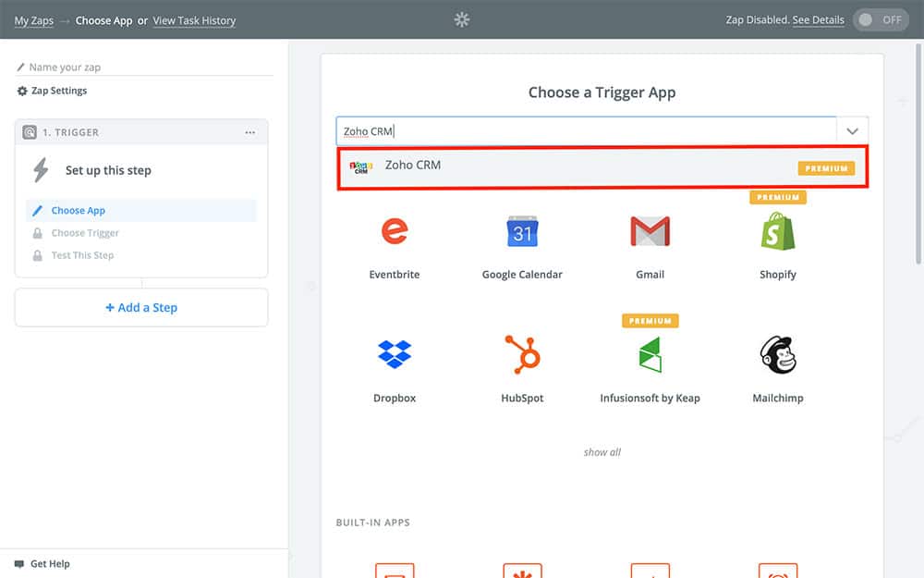This screenshot has height=578, width=924.
Task: Click the Name your zap field
Action: coord(148,68)
